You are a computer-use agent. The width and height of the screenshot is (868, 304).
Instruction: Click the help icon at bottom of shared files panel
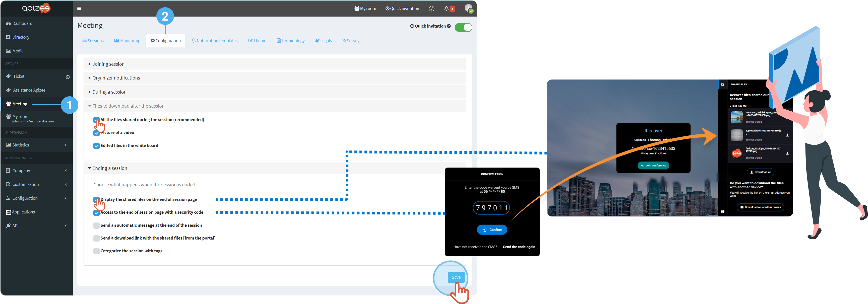pos(722,211)
